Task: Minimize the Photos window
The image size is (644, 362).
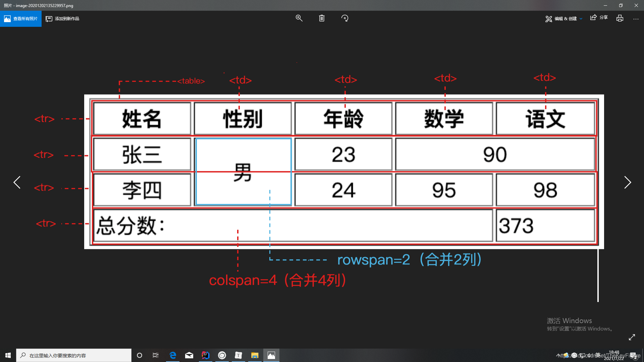Action: 605,5
